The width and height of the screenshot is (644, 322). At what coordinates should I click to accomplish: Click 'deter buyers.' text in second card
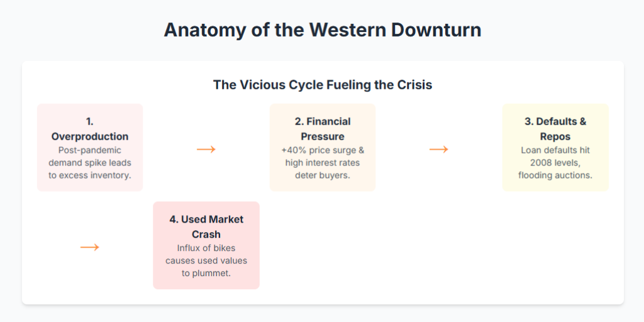tap(322, 175)
